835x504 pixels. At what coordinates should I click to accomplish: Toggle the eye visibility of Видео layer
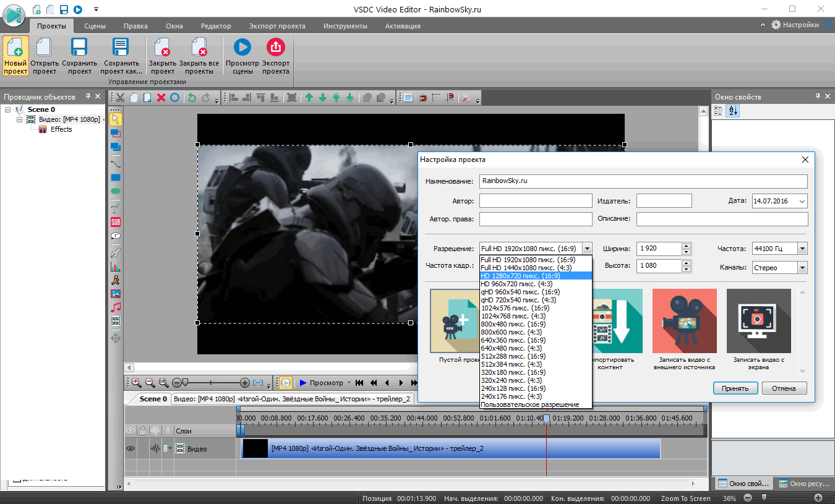coord(131,448)
